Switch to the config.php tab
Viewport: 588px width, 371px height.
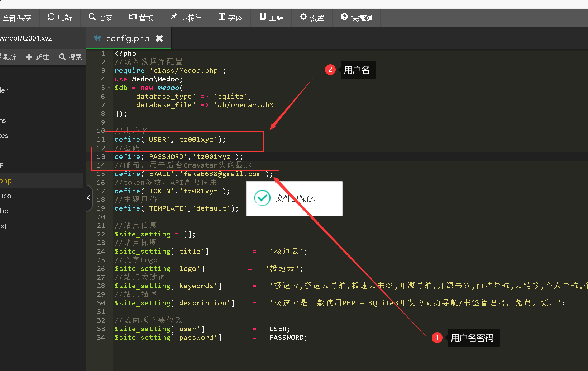[127, 38]
